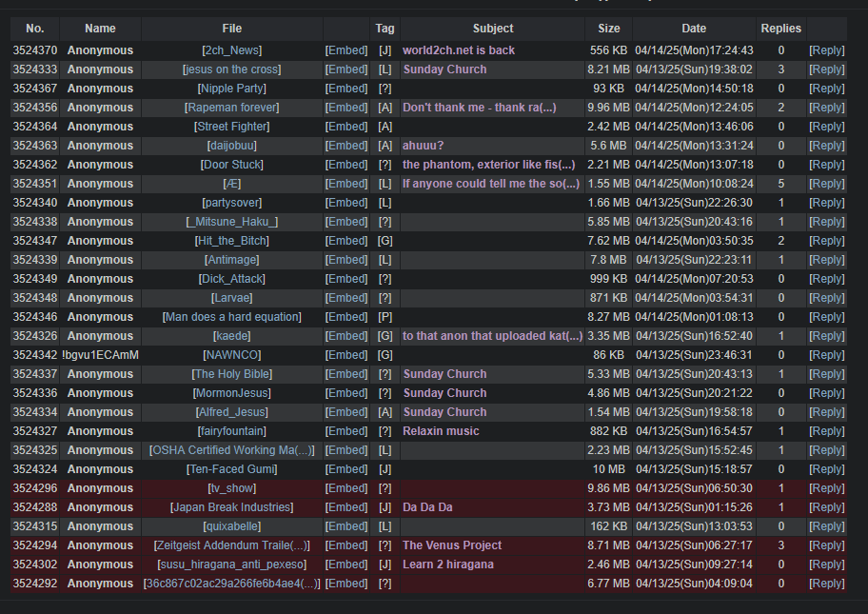Click the Tag column header
868x614 pixels.
[x=385, y=29]
